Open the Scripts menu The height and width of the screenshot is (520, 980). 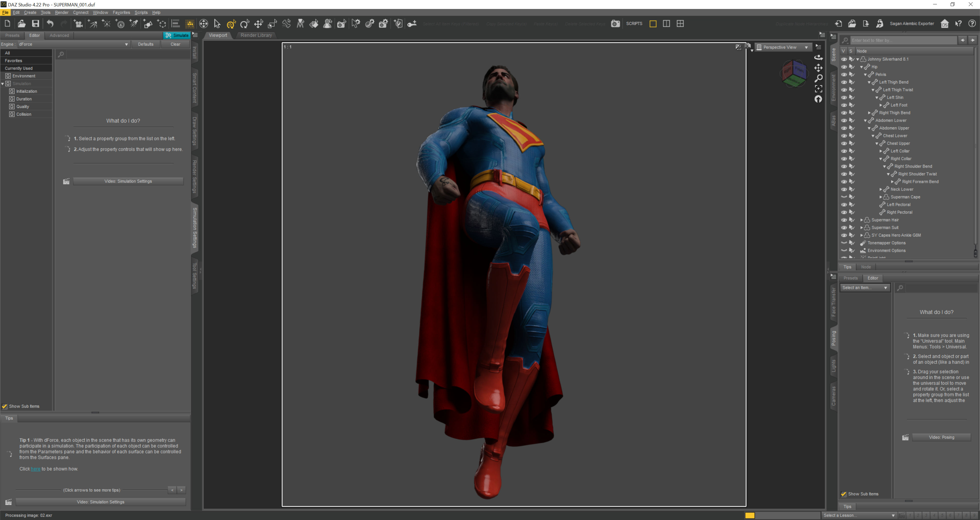click(141, 13)
